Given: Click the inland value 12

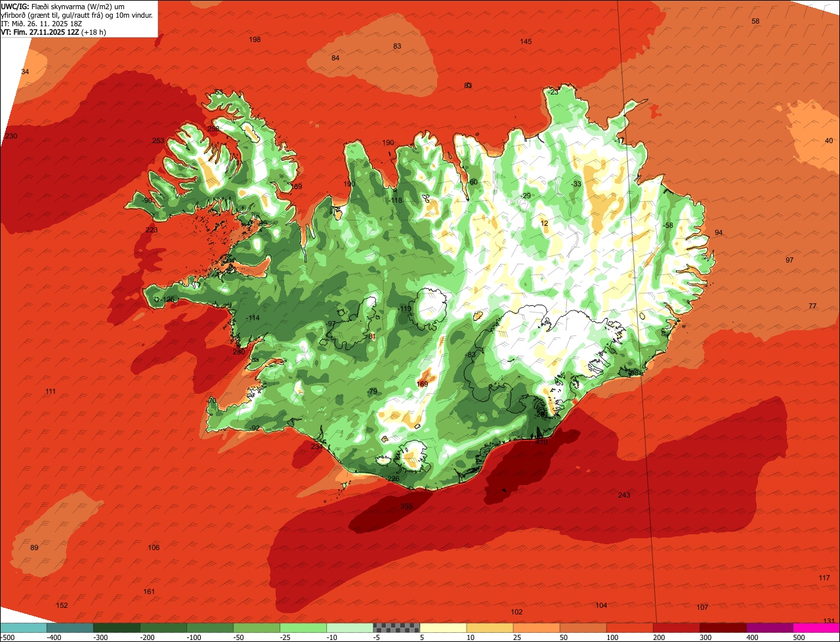Looking at the screenshot, I should [544, 224].
